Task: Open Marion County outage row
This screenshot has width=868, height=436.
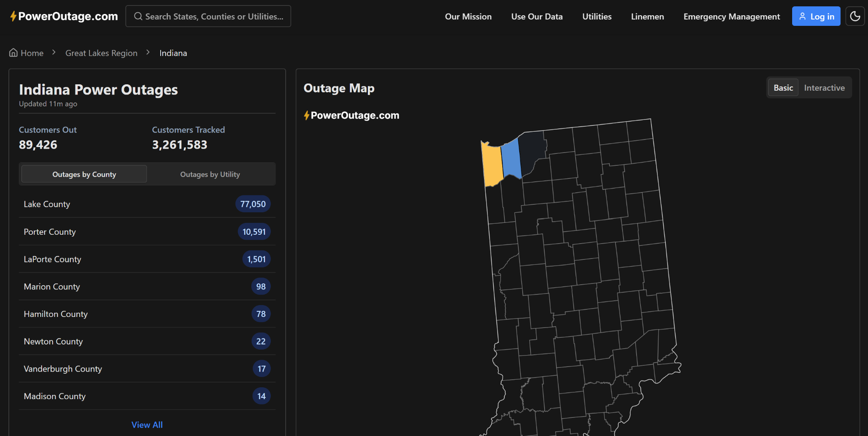Action: (147, 287)
